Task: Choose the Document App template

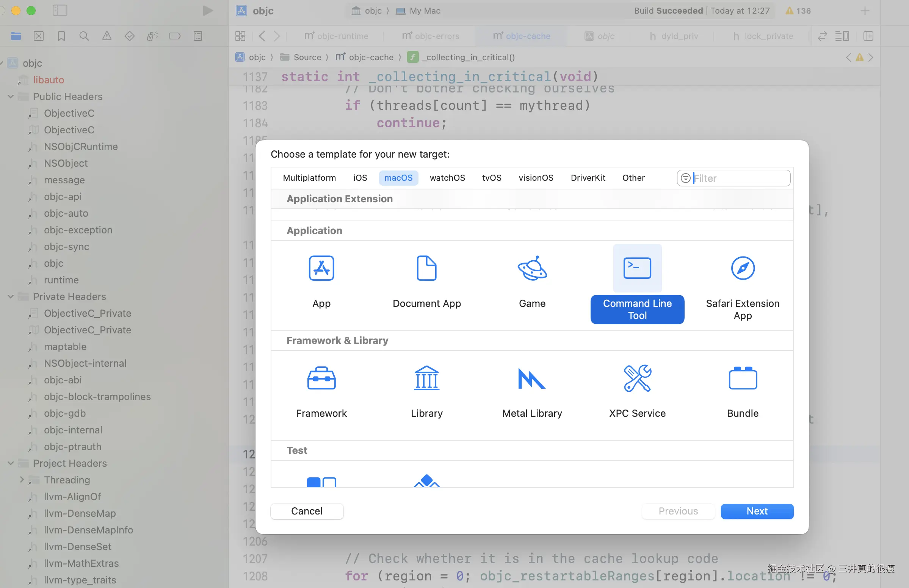Action: (x=426, y=268)
